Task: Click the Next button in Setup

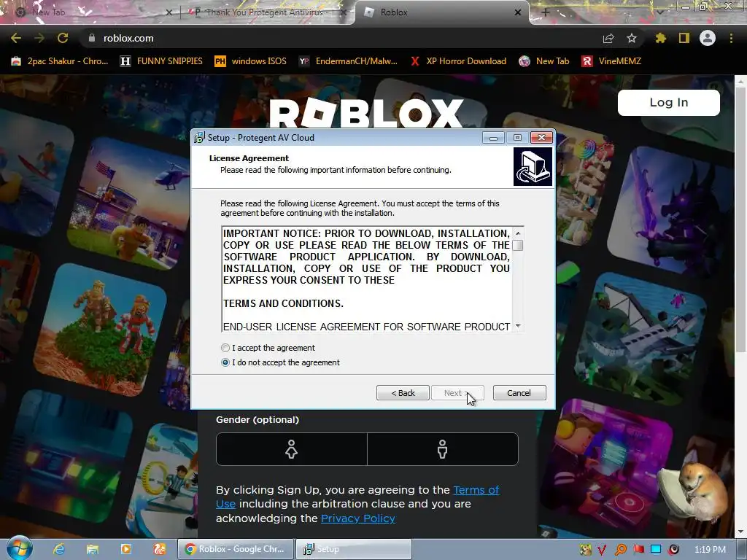Action: (458, 393)
